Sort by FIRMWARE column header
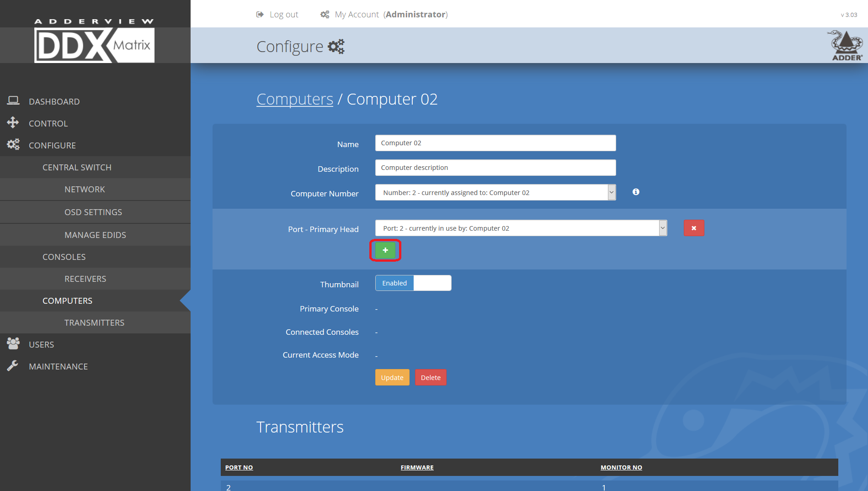This screenshot has height=491, width=868. pyautogui.click(x=417, y=467)
